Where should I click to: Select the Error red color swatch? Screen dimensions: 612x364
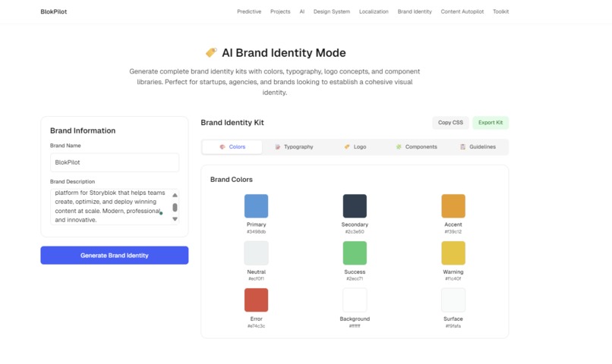pyautogui.click(x=256, y=300)
